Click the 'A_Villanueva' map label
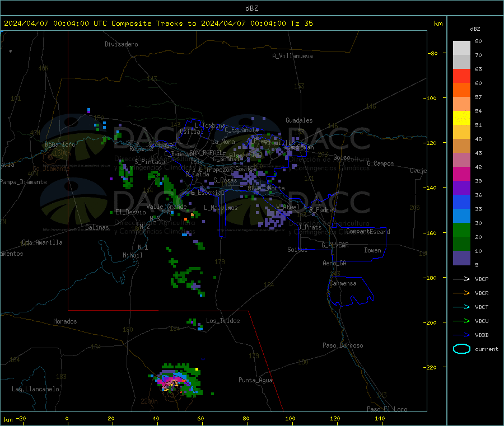Viewport: 504px width, 426px height. 292,56
